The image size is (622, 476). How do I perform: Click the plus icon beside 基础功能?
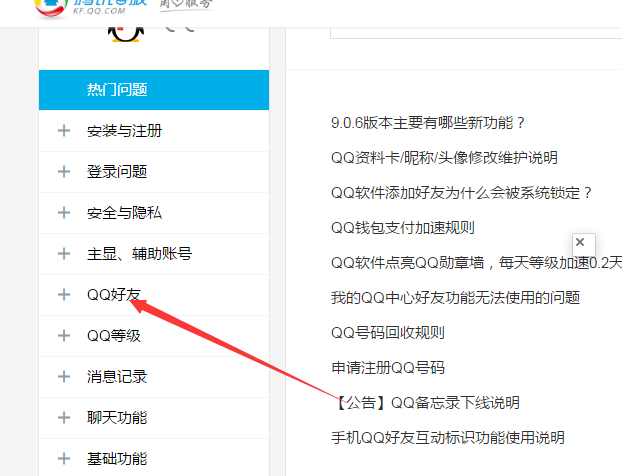click(x=65, y=459)
